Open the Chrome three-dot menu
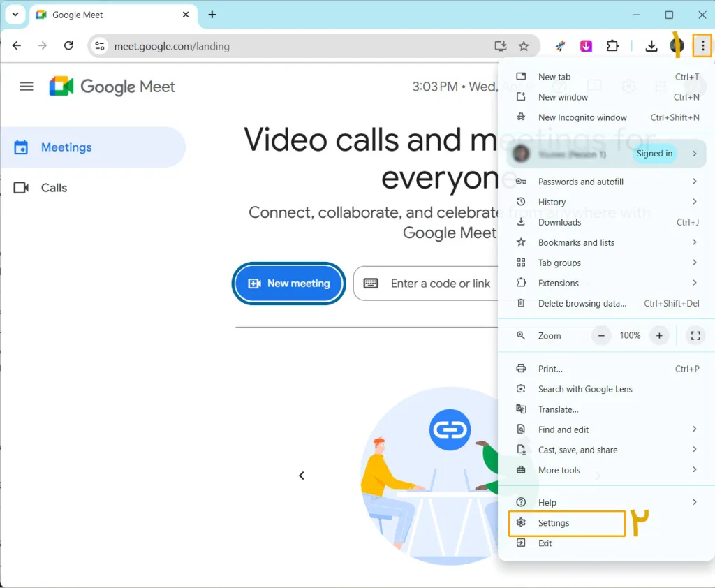Screen dimensions: 715x588 pyautogui.click(x=702, y=45)
